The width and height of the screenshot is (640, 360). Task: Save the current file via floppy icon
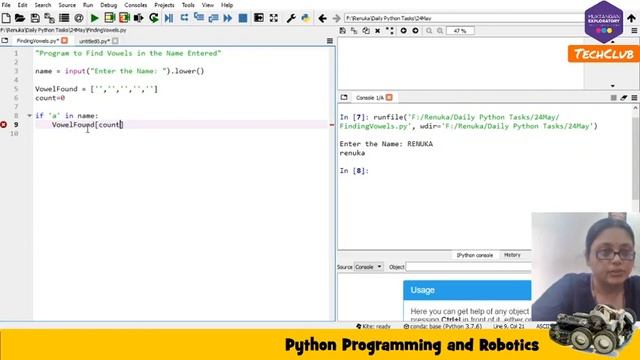(x=35, y=18)
